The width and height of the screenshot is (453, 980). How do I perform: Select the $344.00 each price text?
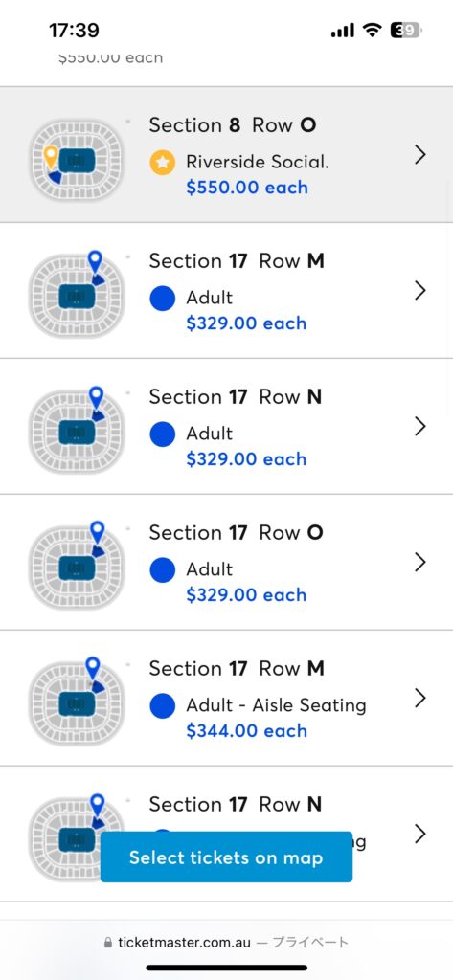click(246, 730)
